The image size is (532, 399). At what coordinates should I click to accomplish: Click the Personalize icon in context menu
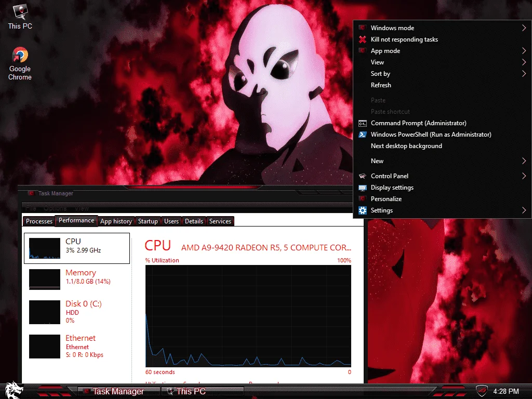tap(362, 199)
